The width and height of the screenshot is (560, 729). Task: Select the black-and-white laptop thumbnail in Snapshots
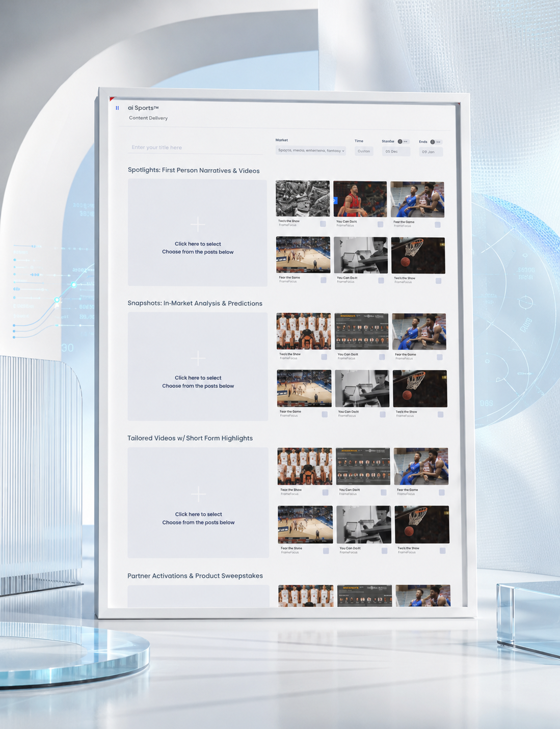pos(362,389)
